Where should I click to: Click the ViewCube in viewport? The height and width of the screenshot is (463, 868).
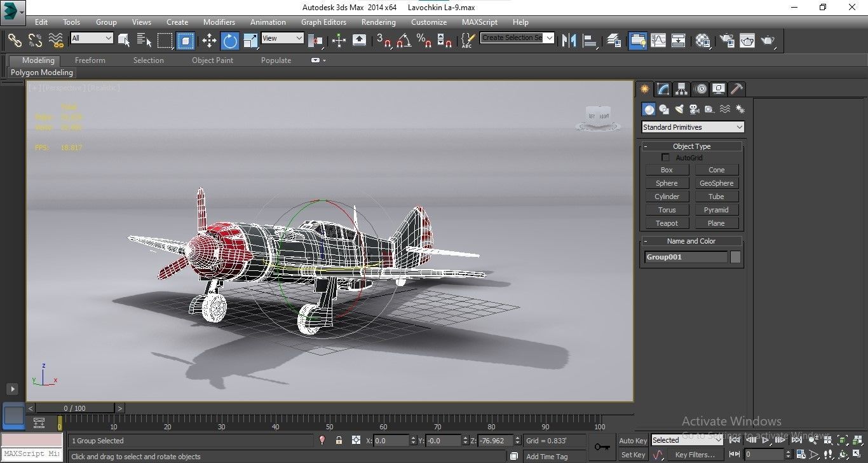pyautogui.click(x=598, y=118)
